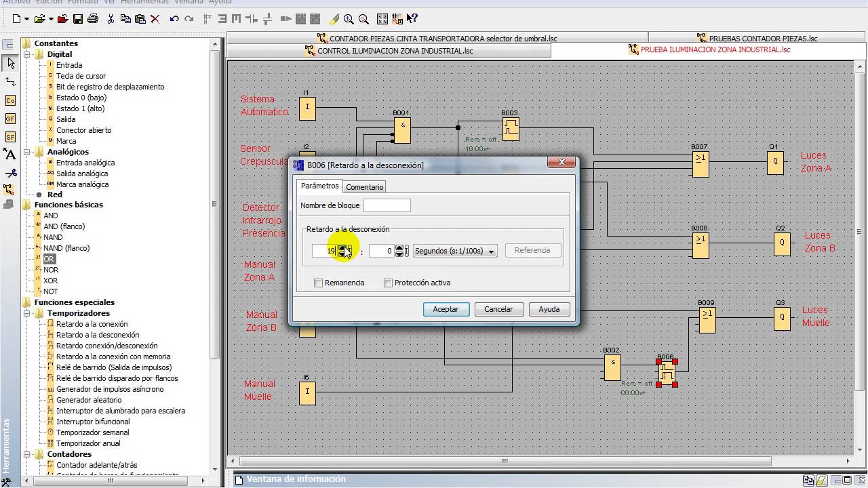868x488 pixels.
Task: Enable the Protección activa checkbox
Action: (x=388, y=283)
